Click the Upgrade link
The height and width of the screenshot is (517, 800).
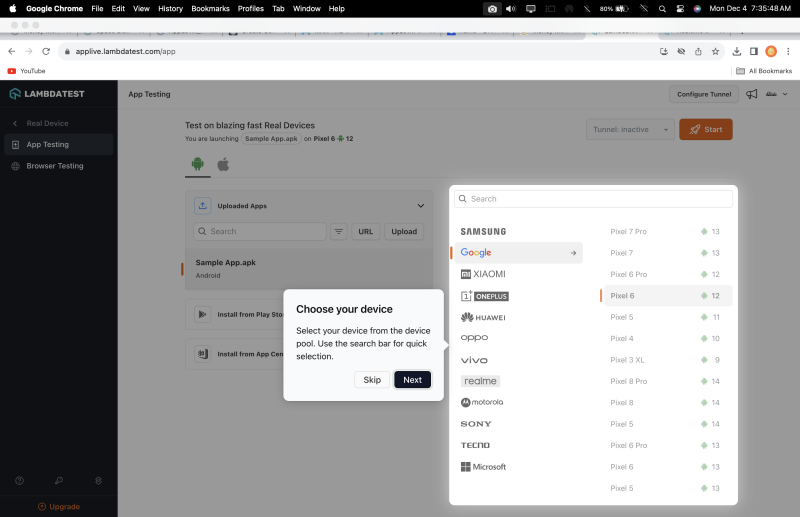59,506
